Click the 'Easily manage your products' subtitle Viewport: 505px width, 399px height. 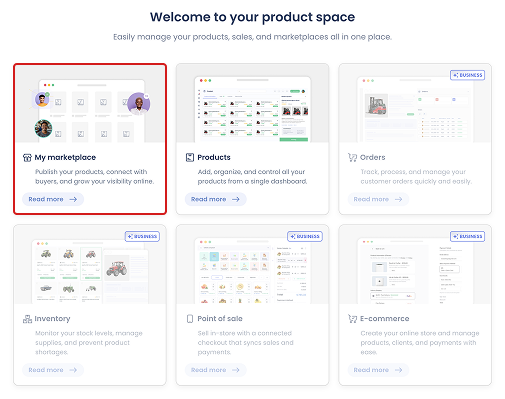(x=252, y=37)
